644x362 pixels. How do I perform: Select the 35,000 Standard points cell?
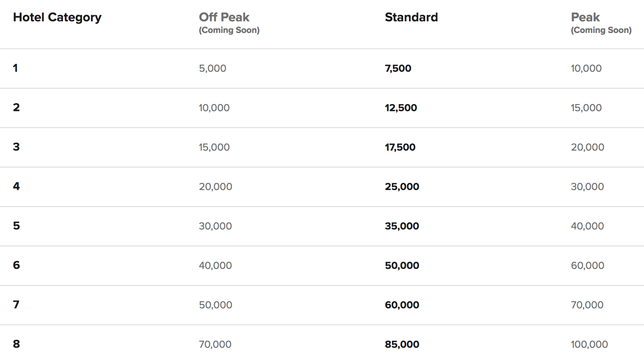(402, 226)
